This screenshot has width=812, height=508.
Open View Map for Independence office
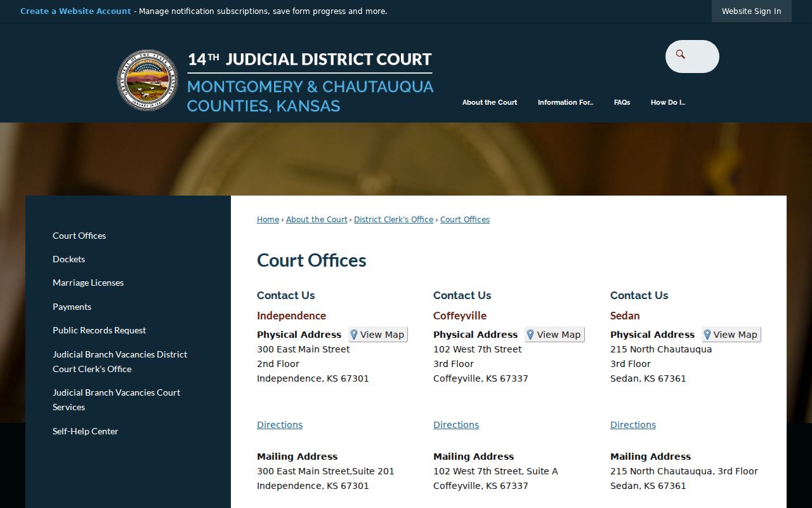377,335
